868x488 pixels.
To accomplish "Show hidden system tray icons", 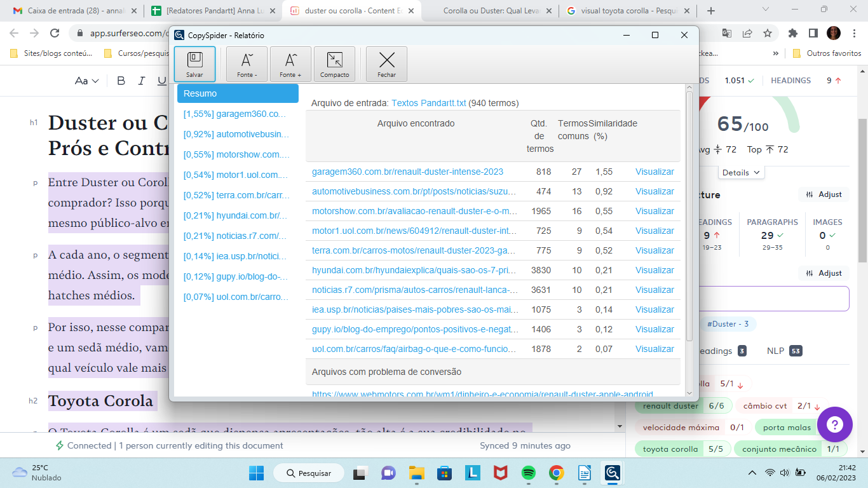I will (x=752, y=473).
